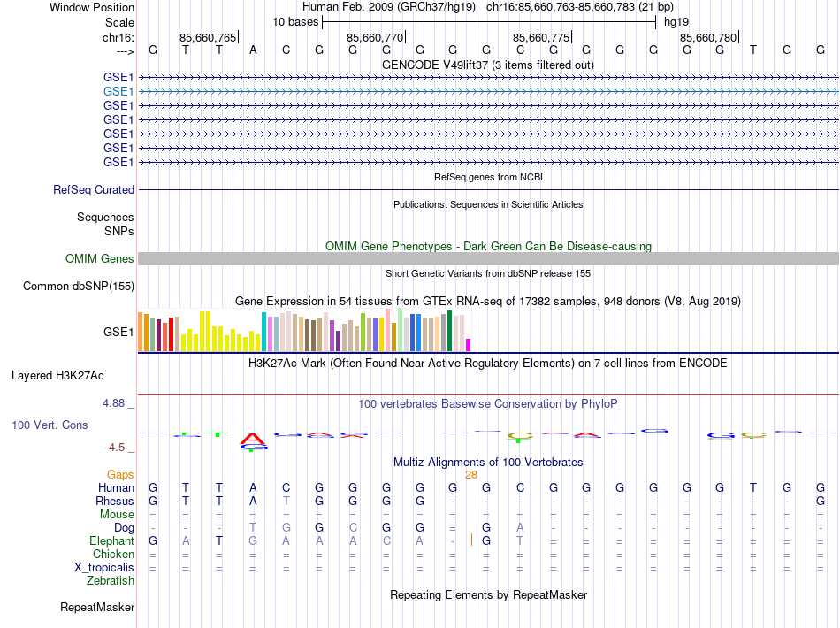Screen dimensions: 840x628
Task: Click the orange 28 gap marker
Action: pyautogui.click(x=471, y=475)
